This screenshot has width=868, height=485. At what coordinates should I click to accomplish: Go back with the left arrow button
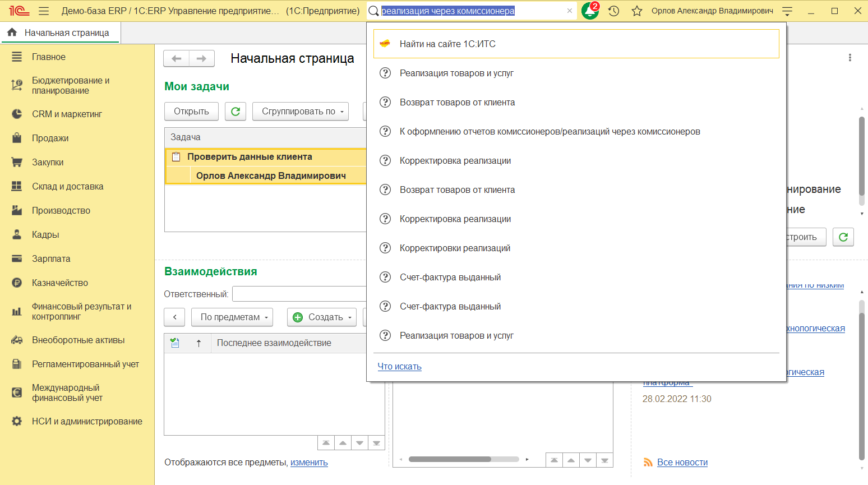point(177,58)
